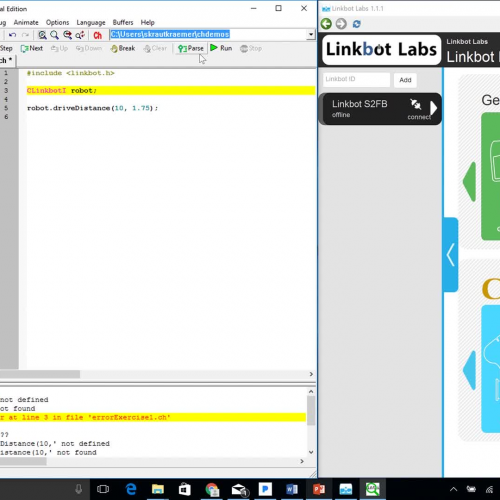Screen dimensions: 500x500
Task: Show hidden system tray icons chevron
Action: click(453, 489)
